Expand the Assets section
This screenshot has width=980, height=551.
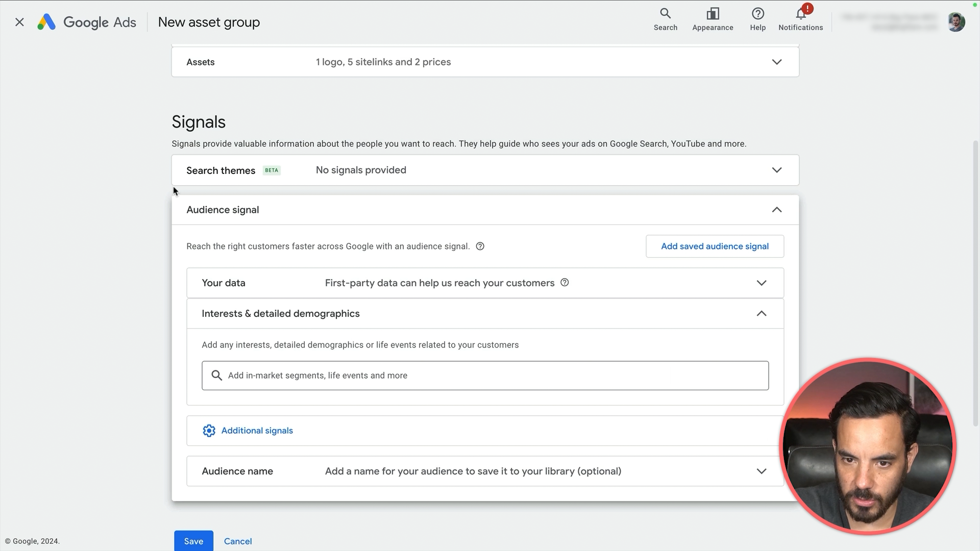777,62
